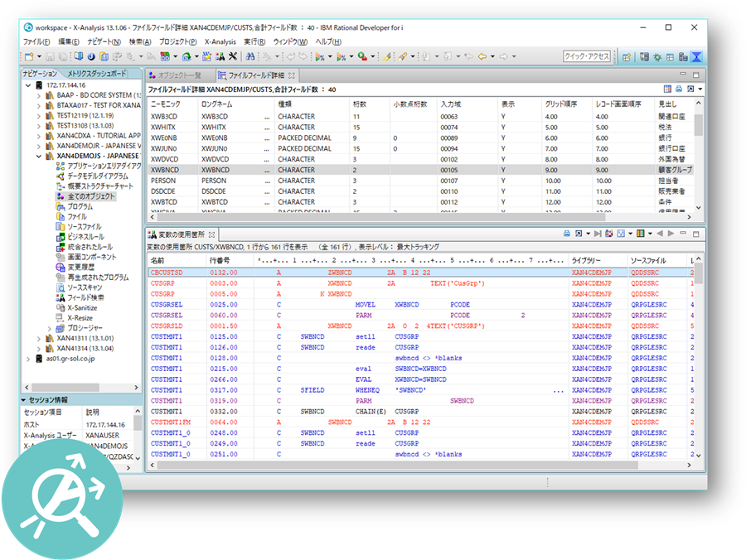Open the ヘルプ(H) menu

point(328,41)
